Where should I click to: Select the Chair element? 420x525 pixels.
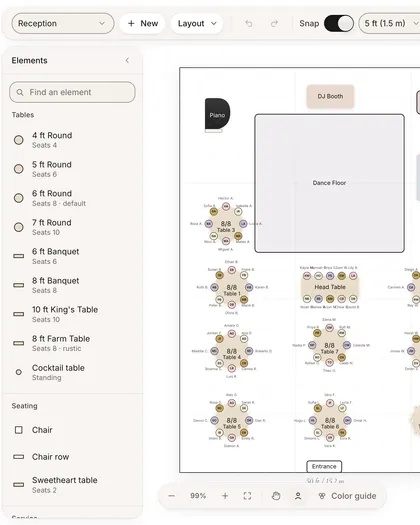72,430
